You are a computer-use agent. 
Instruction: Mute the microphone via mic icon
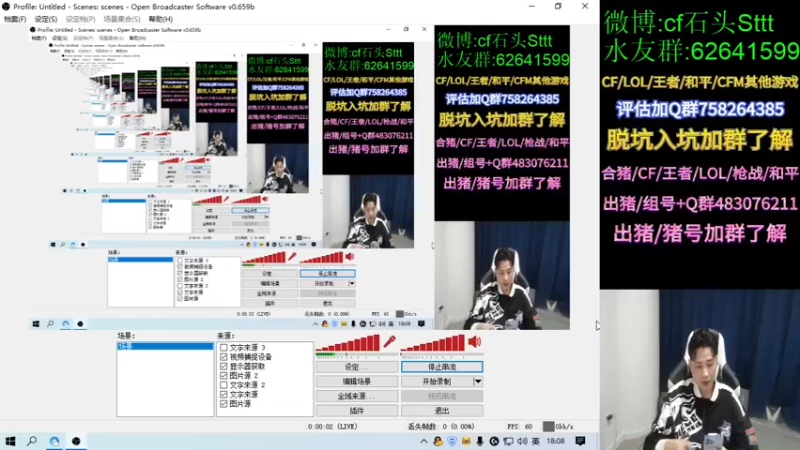tap(390, 341)
